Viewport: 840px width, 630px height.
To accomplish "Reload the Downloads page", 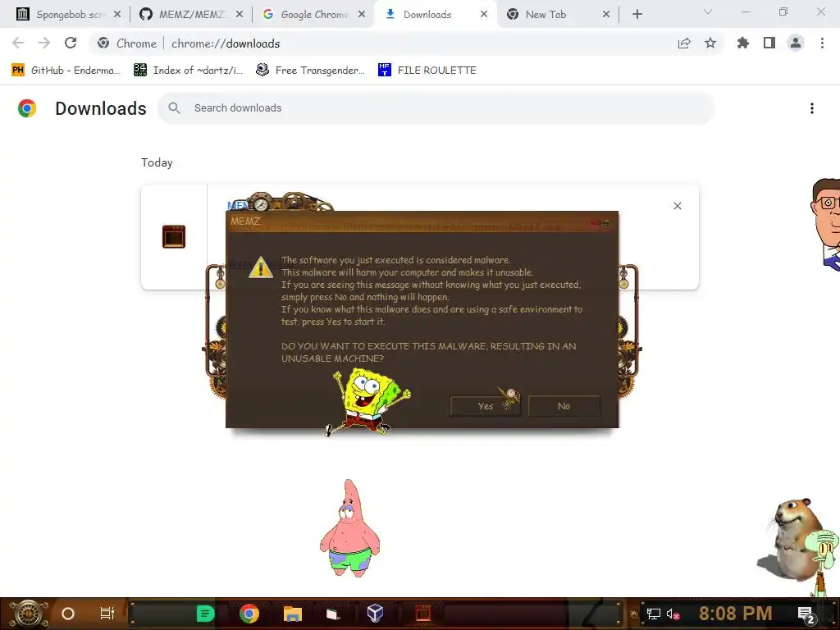I will coord(71,43).
